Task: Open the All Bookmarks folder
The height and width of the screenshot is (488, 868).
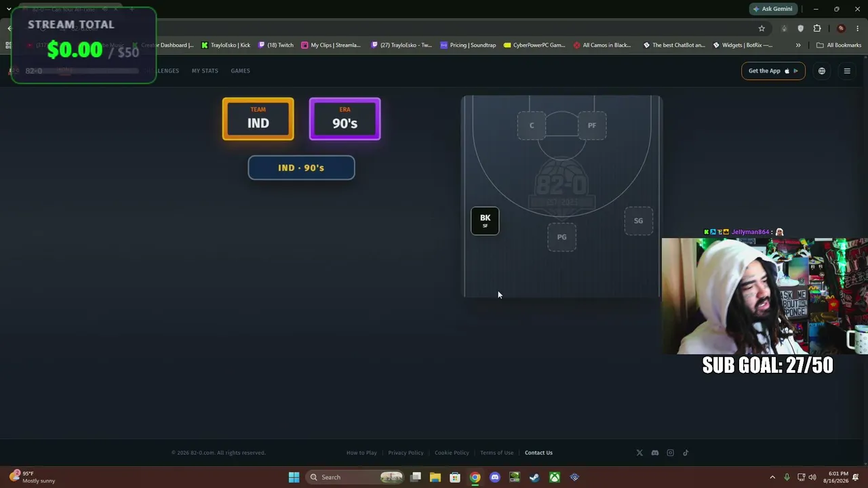Action: tap(839, 45)
